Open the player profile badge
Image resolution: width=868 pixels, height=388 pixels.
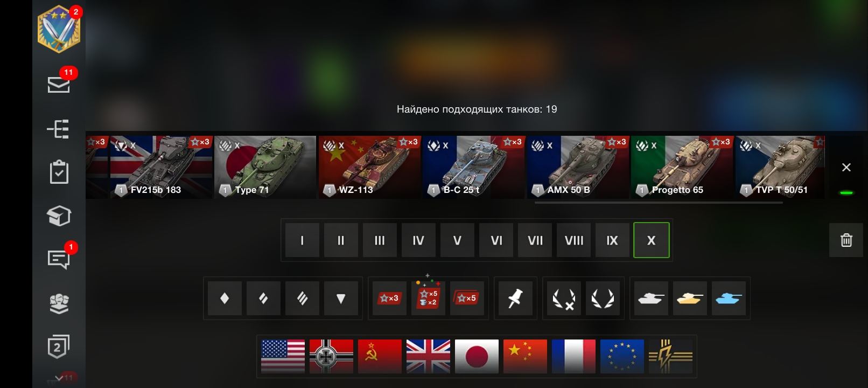click(59, 29)
